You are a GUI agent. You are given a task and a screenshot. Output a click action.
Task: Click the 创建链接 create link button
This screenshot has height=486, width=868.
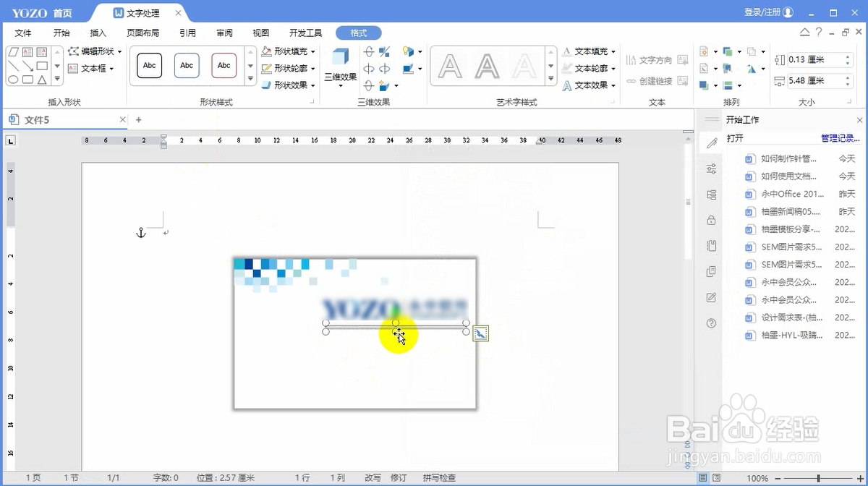click(649, 81)
